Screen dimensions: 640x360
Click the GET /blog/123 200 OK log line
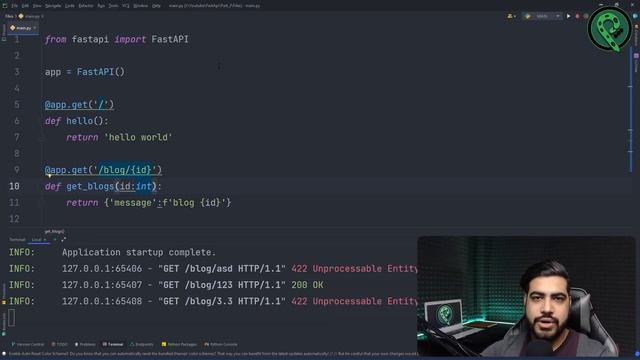(166, 285)
